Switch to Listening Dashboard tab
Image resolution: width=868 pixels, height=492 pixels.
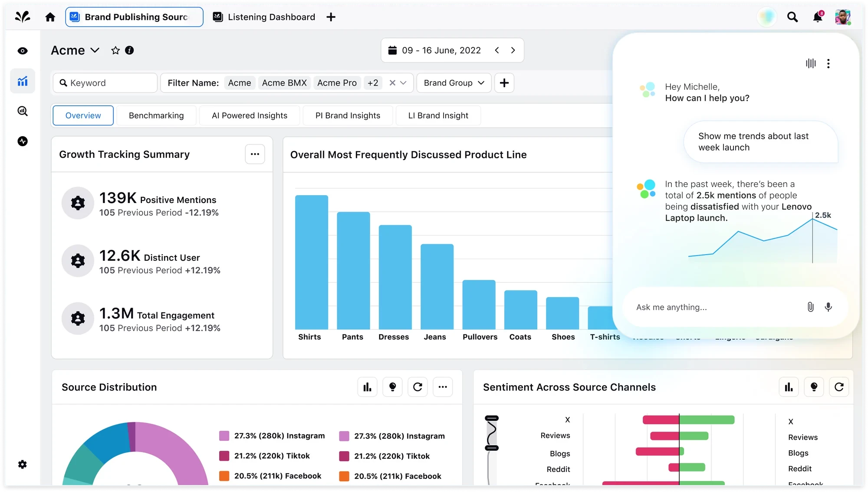point(264,17)
